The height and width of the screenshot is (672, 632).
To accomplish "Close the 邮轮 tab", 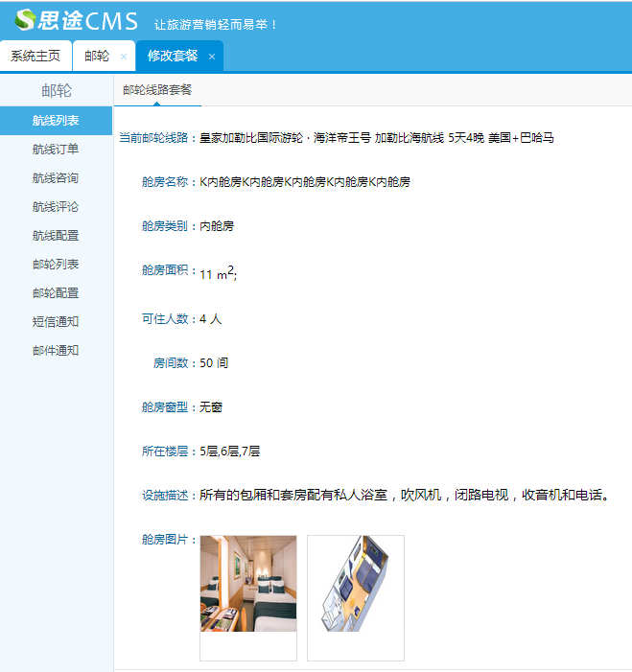I will (123, 57).
